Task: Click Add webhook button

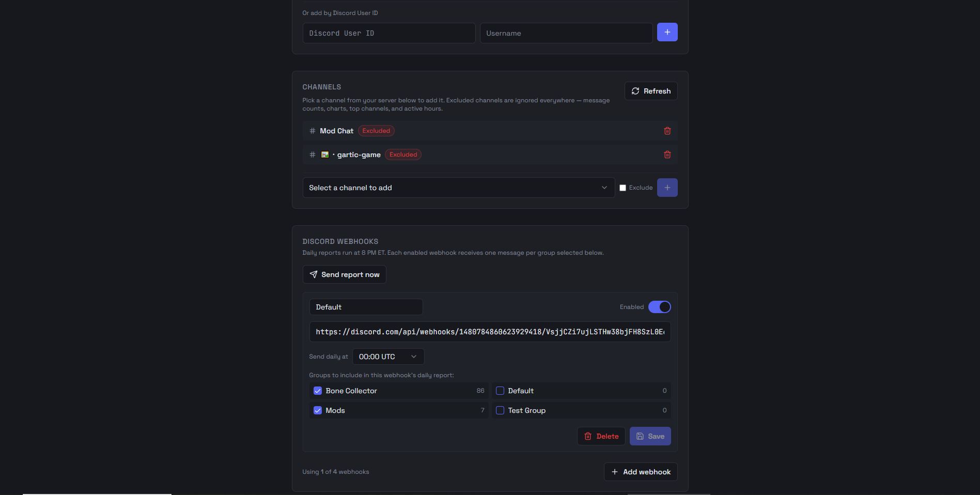Action: [x=641, y=472]
